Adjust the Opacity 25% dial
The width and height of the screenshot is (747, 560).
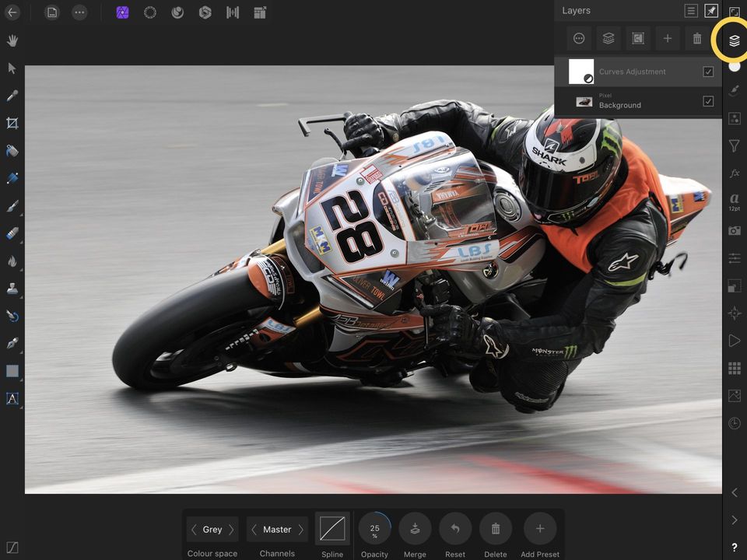(x=374, y=528)
